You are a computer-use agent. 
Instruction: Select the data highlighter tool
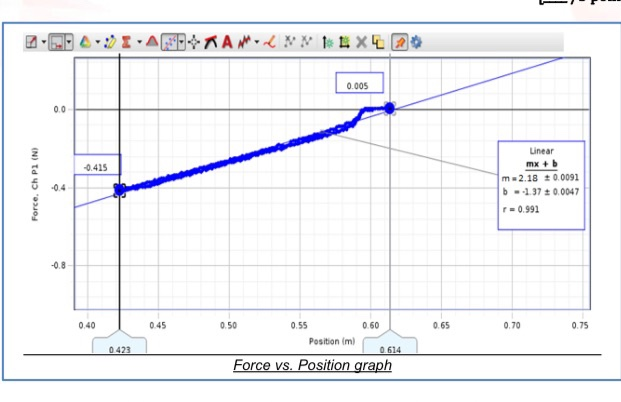[x=110, y=42]
